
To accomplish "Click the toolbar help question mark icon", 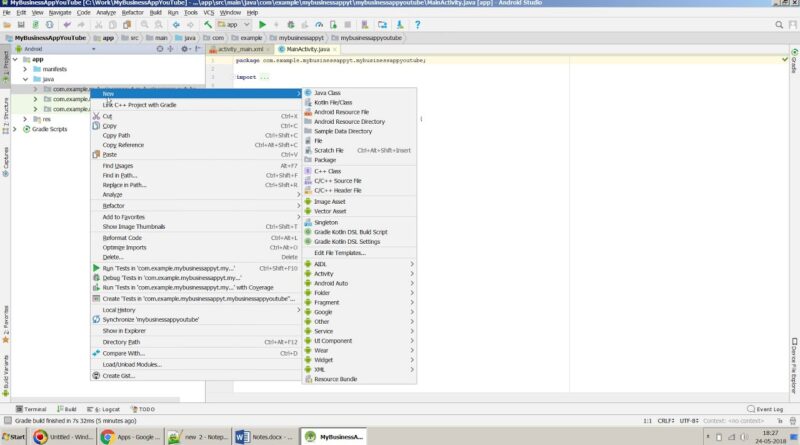I will [x=417, y=24].
